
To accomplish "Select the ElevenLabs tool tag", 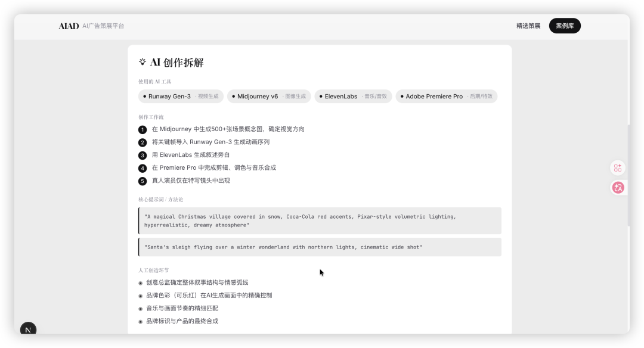I will pos(353,97).
